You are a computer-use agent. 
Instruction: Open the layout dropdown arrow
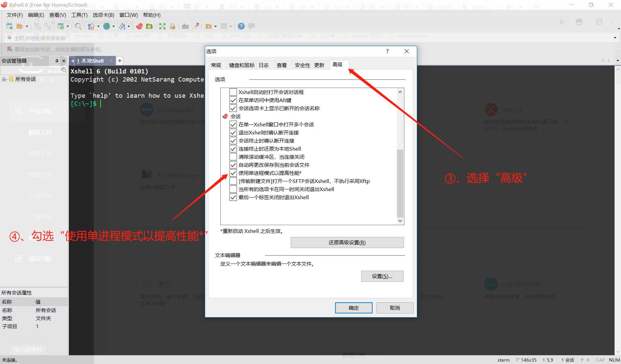tap(231, 26)
